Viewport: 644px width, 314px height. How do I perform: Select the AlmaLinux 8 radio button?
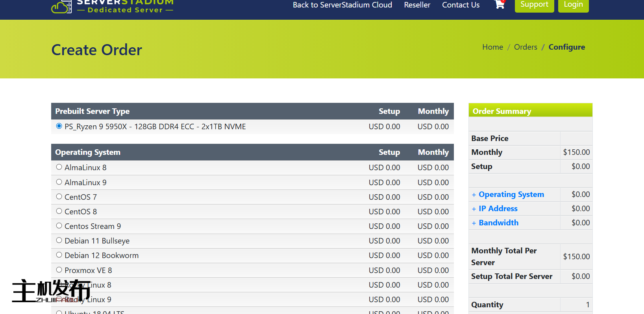coord(59,167)
